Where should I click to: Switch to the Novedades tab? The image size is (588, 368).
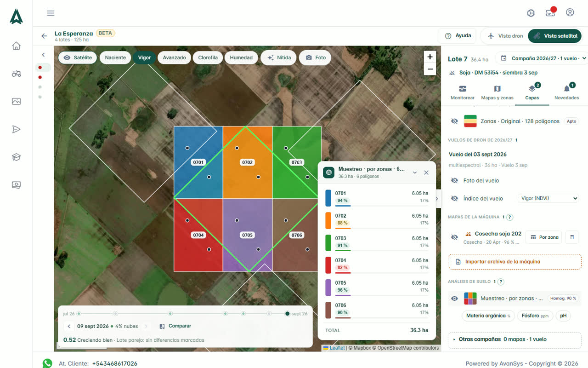(566, 92)
